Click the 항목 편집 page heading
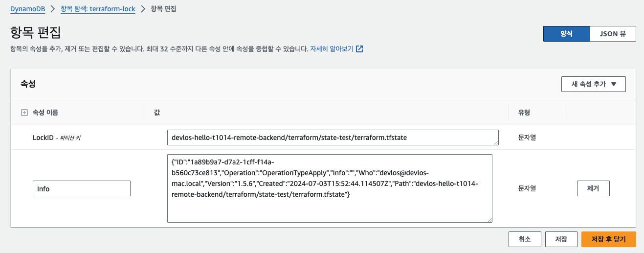Screen dimensions: 644x253 (x=35, y=32)
